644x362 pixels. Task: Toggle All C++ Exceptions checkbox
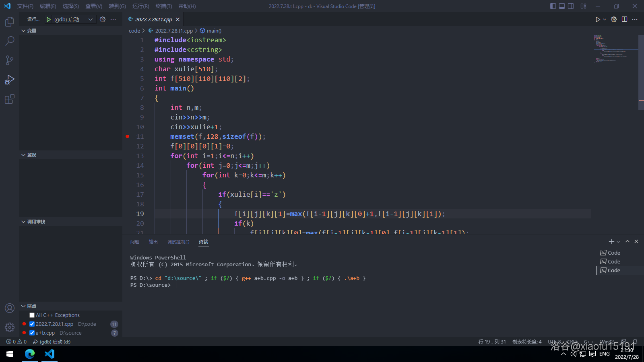coord(32,315)
